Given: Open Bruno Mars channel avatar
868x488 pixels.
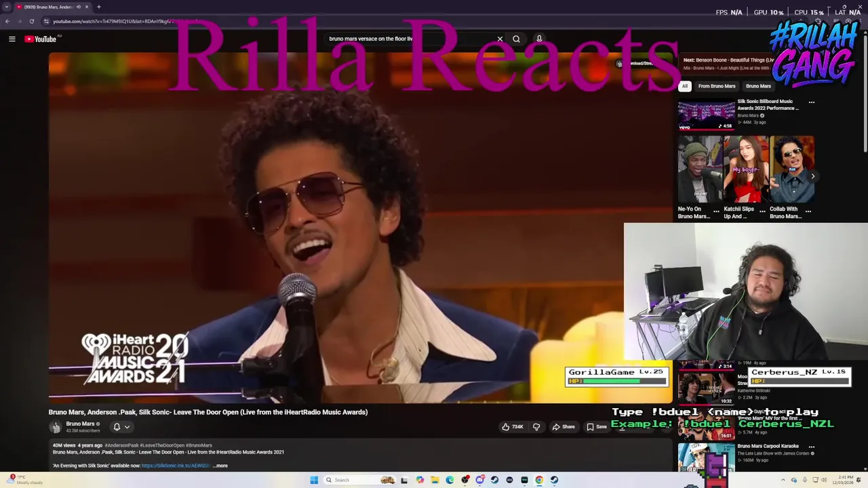Looking at the screenshot, I should [x=56, y=427].
